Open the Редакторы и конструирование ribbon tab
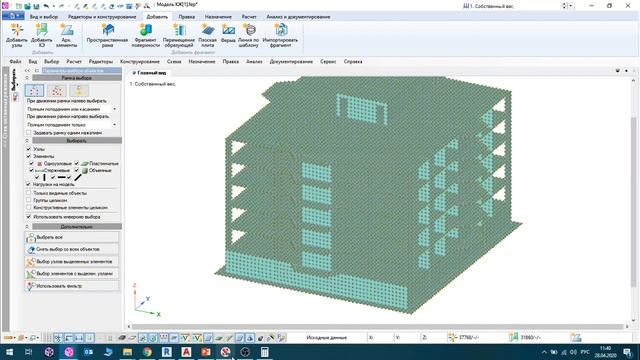This screenshot has width=640, height=360. point(102,17)
